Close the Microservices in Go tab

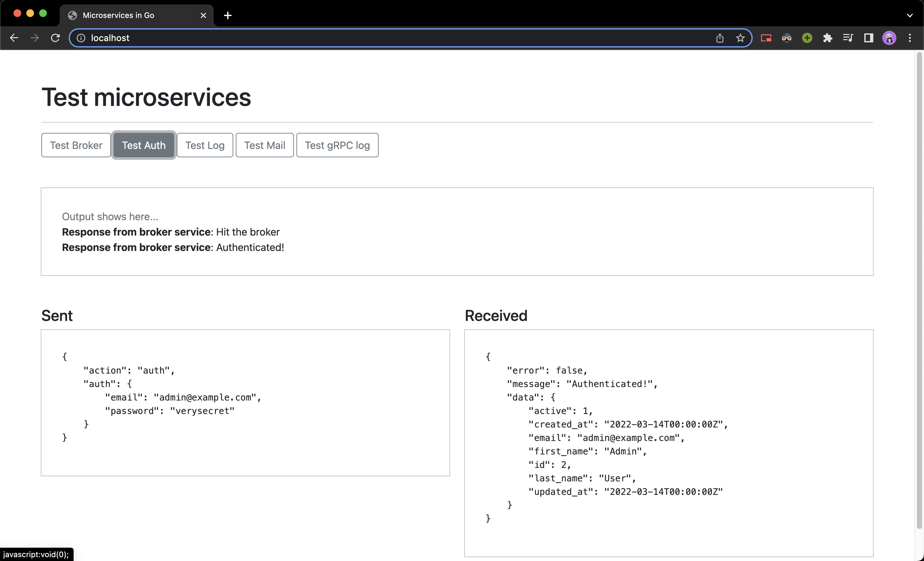[203, 15]
